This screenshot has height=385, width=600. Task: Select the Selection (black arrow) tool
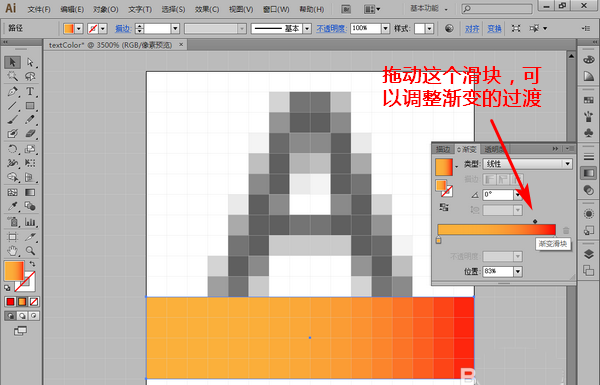pyautogui.click(x=12, y=62)
